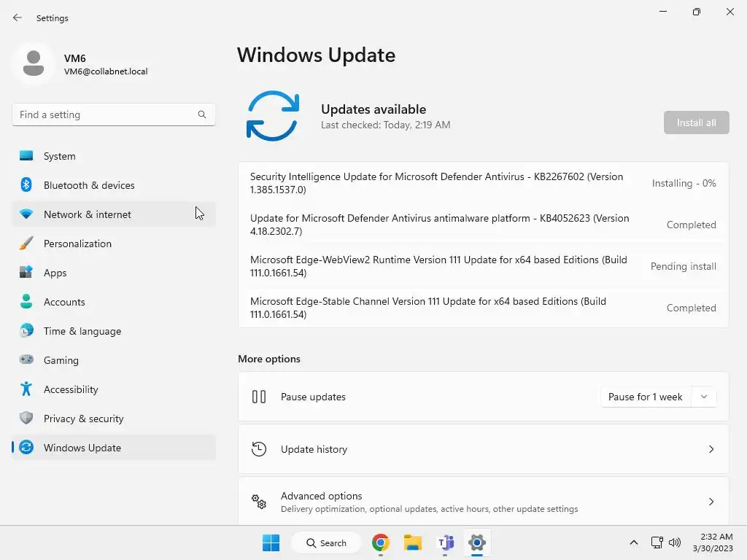Select Accounts in sidebar
This screenshot has height=560, width=747.
click(114, 301)
